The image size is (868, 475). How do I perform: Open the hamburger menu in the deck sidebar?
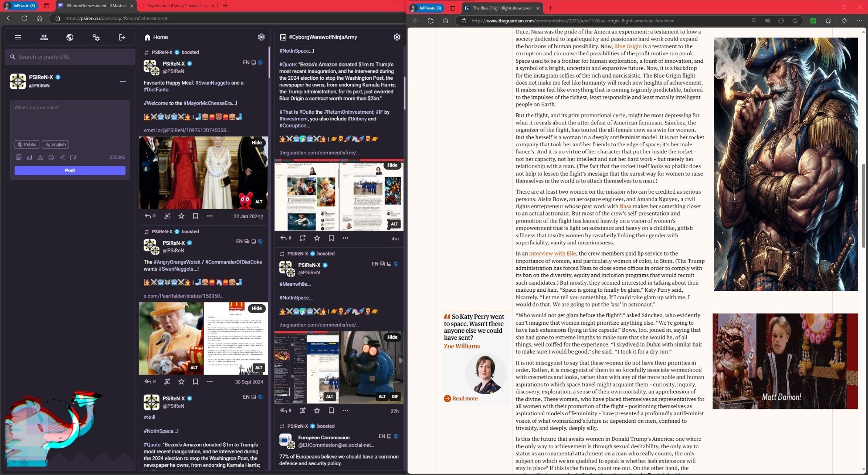click(18, 37)
